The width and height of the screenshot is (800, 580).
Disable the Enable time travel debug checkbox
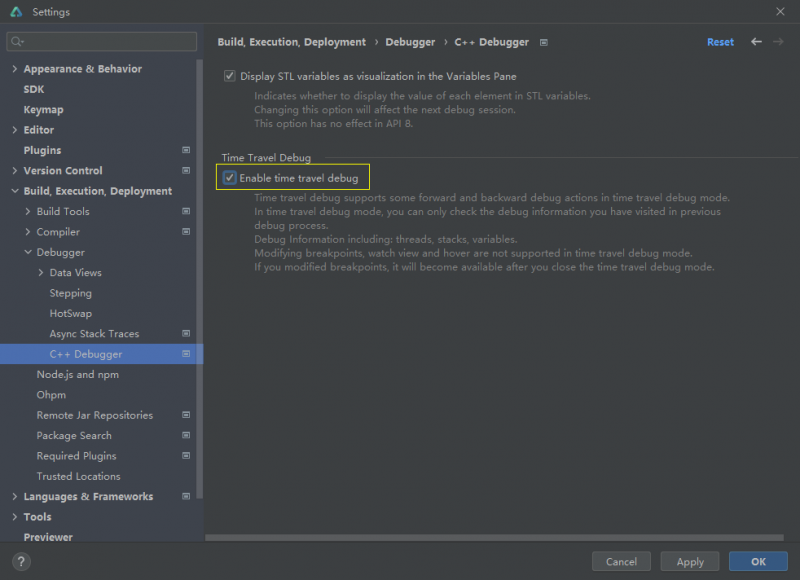tap(230, 178)
